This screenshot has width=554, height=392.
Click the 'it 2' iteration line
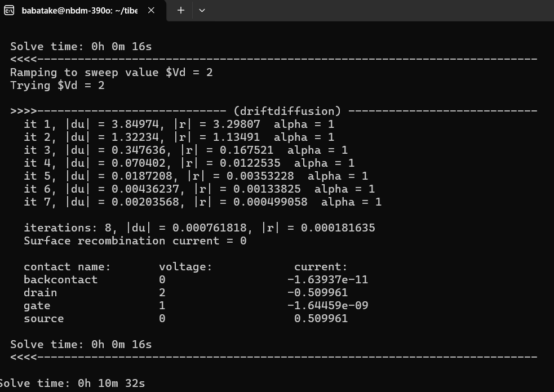tap(179, 137)
